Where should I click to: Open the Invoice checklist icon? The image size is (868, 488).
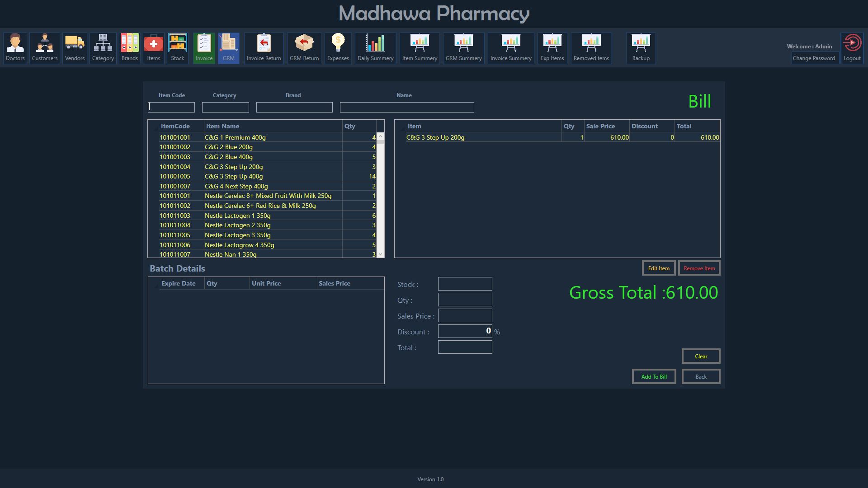tap(204, 48)
